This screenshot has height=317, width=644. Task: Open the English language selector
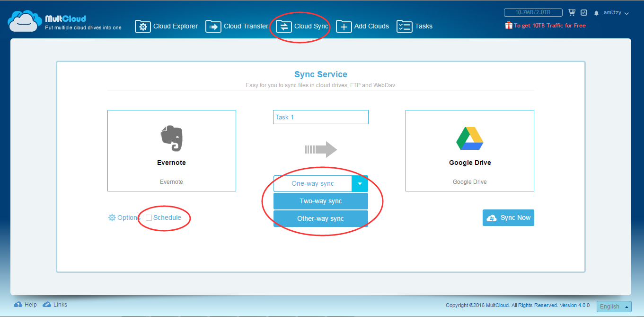pyautogui.click(x=614, y=307)
